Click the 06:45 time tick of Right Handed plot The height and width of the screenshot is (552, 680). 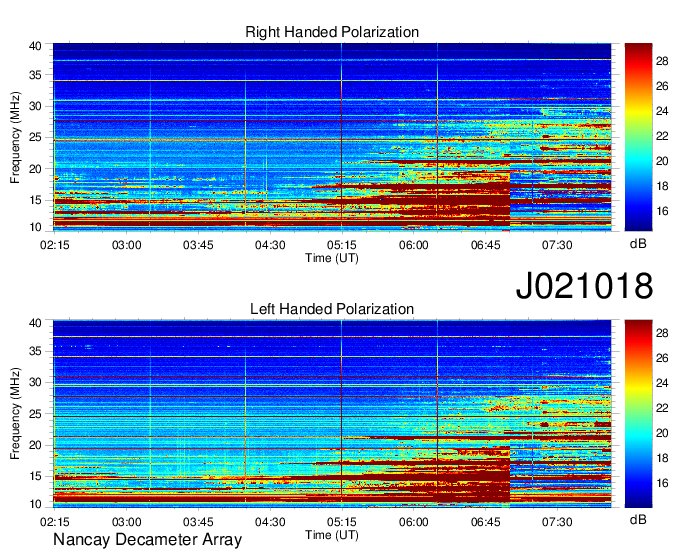point(486,245)
